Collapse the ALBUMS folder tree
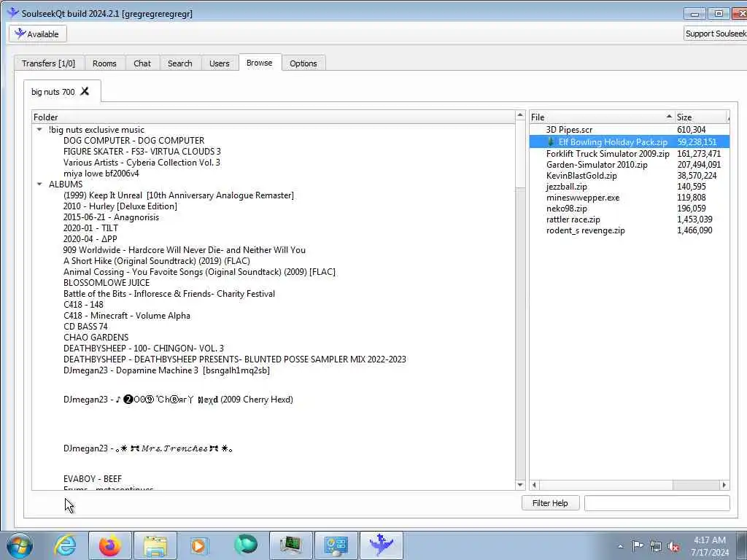Screen dimensions: 747x560 [x=39, y=184]
